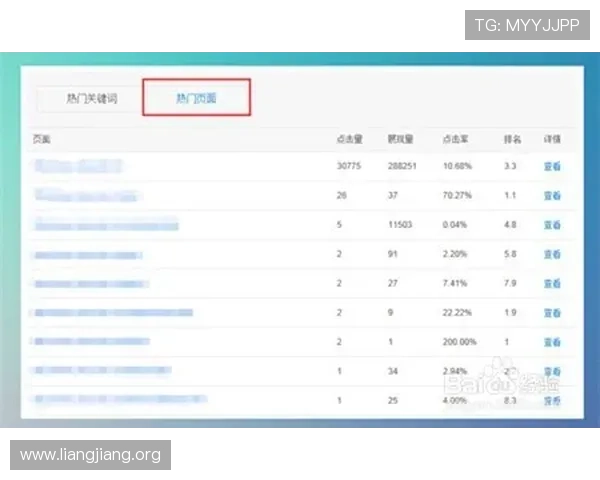Click the 点击量 column header
This screenshot has width=600, height=480.
[349, 139]
